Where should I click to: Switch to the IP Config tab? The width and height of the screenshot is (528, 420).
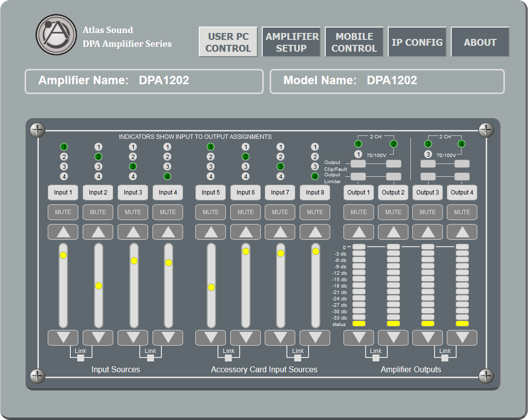417,42
